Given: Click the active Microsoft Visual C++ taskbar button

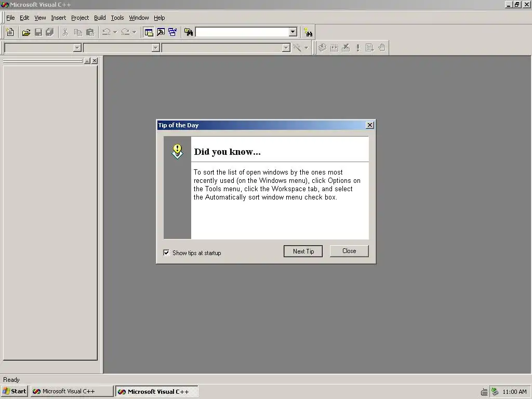Looking at the screenshot, I should click(x=157, y=391).
